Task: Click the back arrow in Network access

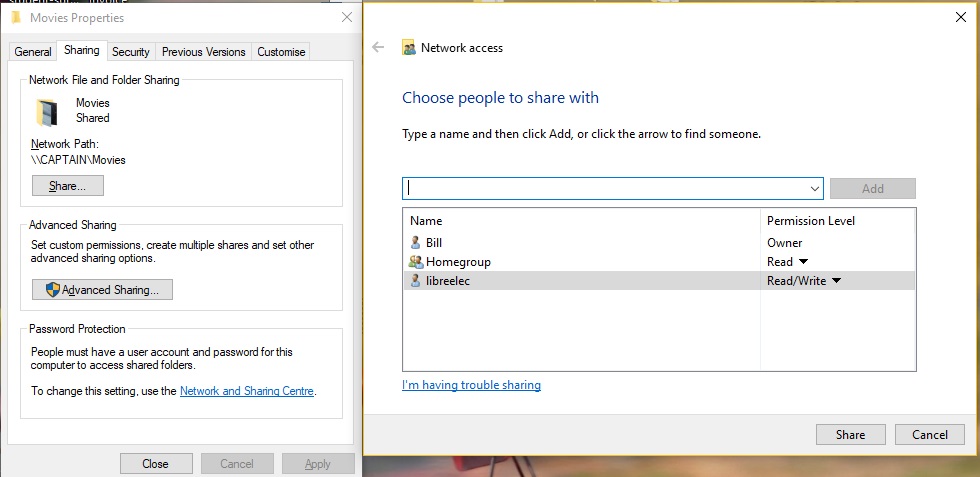Action: 378,47
